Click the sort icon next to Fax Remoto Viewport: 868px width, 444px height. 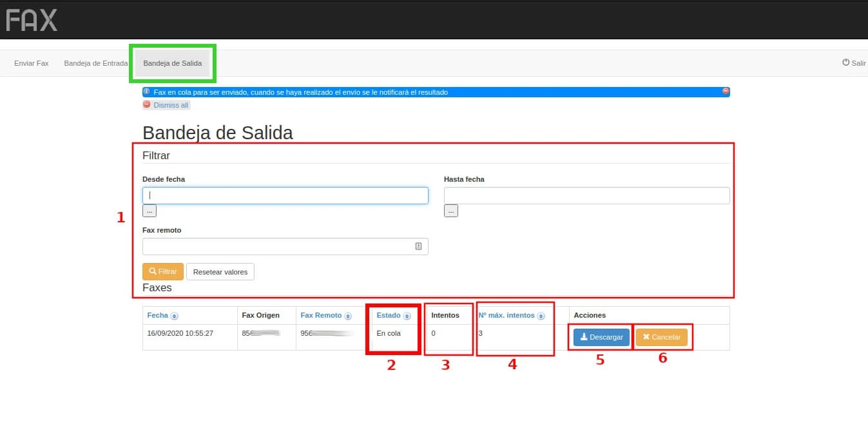click(348, 316)
